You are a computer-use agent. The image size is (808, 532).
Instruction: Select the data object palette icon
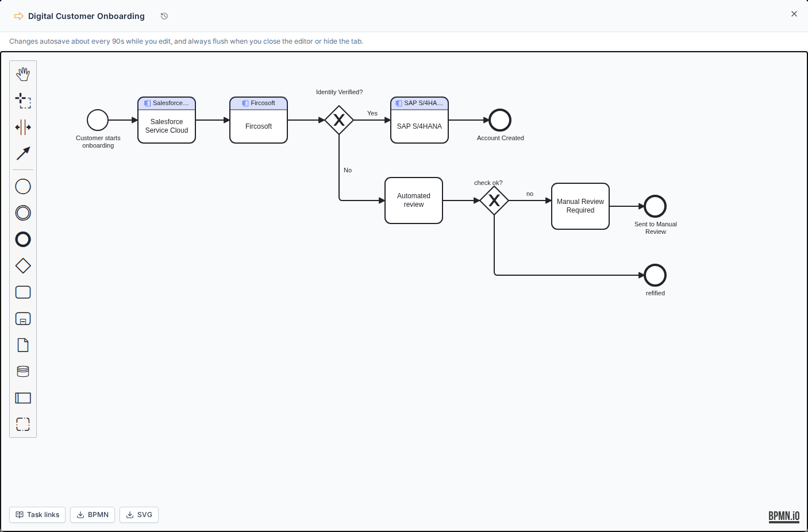[23, 345]
